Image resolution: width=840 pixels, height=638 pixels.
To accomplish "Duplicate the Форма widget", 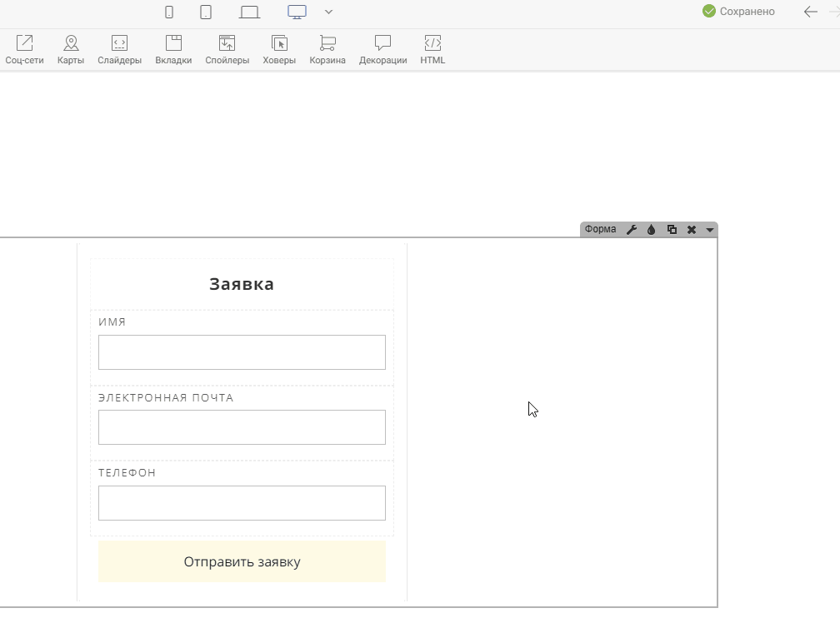I will coord(672,230).
